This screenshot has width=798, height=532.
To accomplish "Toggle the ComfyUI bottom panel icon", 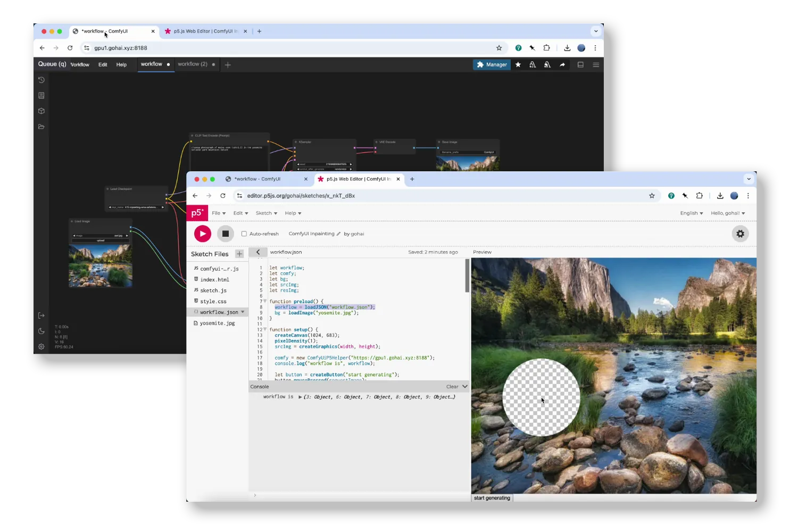I will click(580, 65).
